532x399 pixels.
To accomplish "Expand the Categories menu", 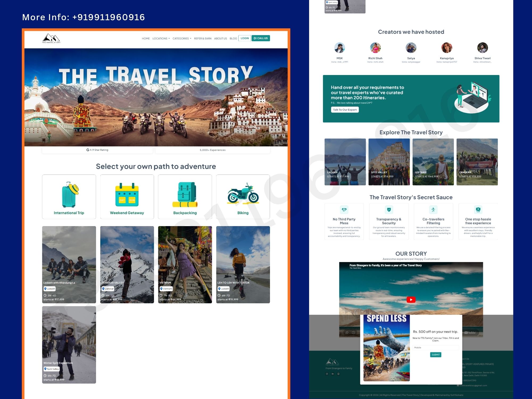I will click(181, 38).
